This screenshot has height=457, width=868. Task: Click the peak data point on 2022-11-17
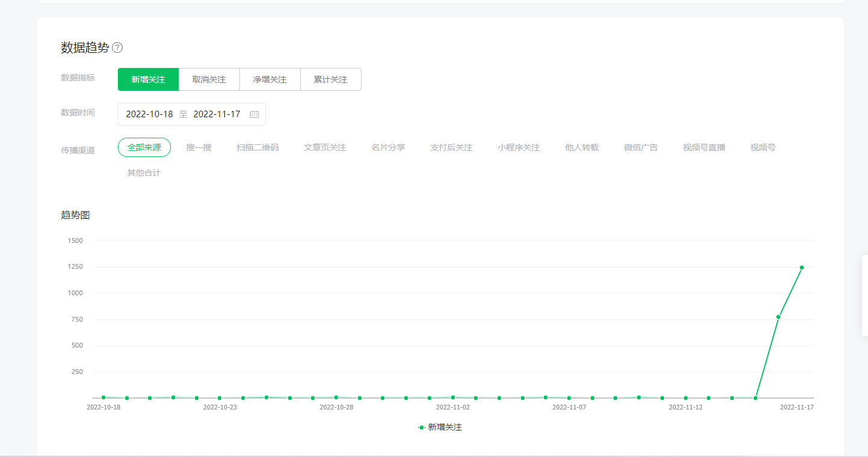click(802, 268)
